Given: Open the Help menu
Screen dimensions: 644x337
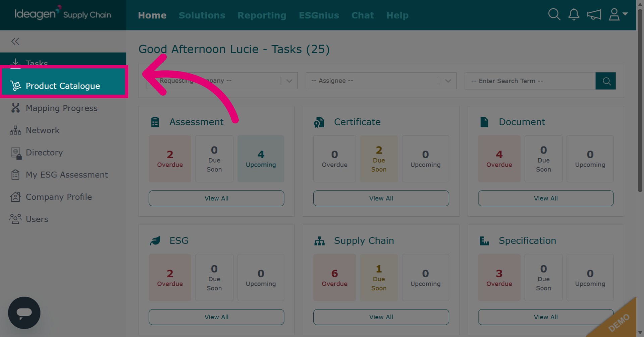Looking at the screenshot, I should [397, 15].
